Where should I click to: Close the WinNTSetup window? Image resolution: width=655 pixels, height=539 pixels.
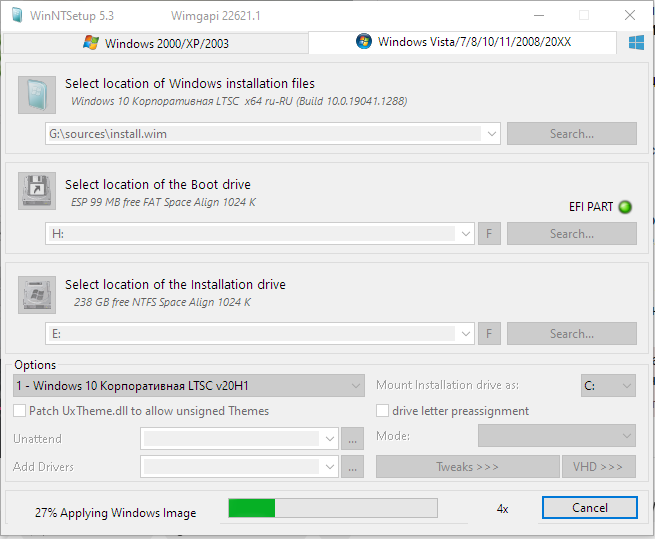[x=630, y=15]
